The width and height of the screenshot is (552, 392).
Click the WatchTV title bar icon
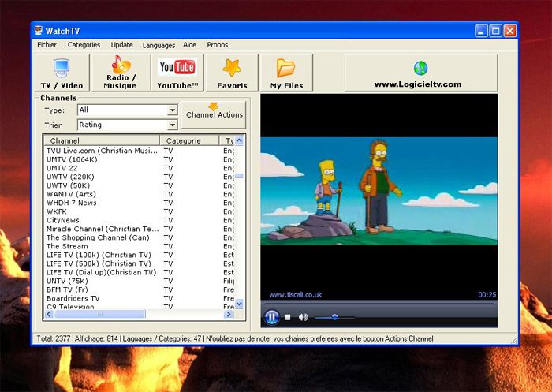[x=39, y=31]
